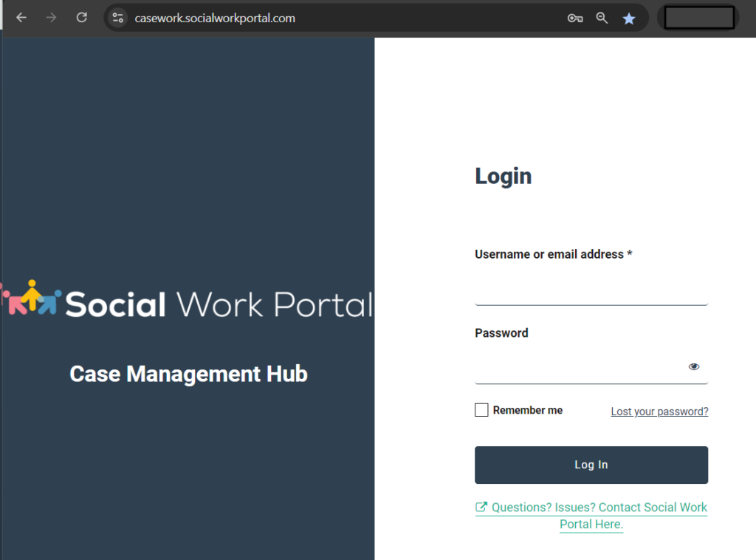Open site information settings in the address bar
This screenshot has height=560, width=756.
tap(117, 17)
